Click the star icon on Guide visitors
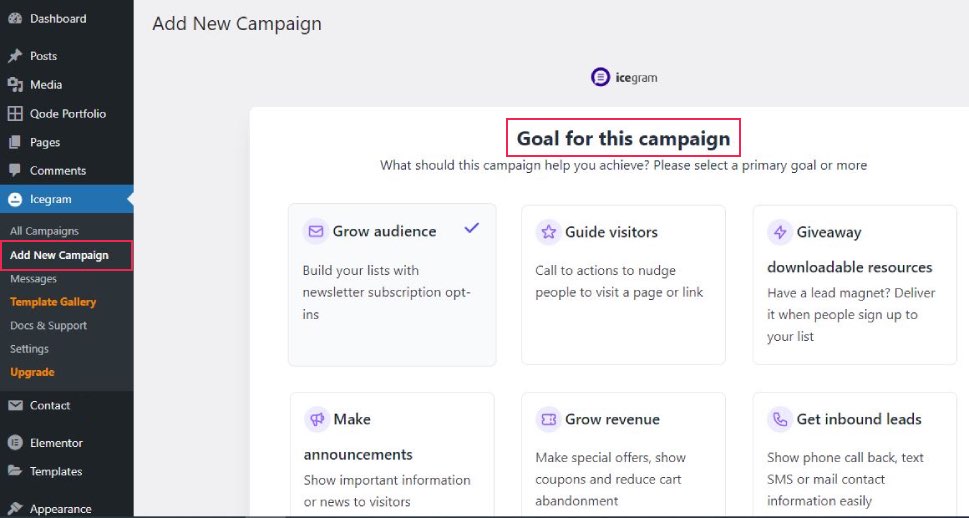 pyautogui.click(x=548, y=232)
